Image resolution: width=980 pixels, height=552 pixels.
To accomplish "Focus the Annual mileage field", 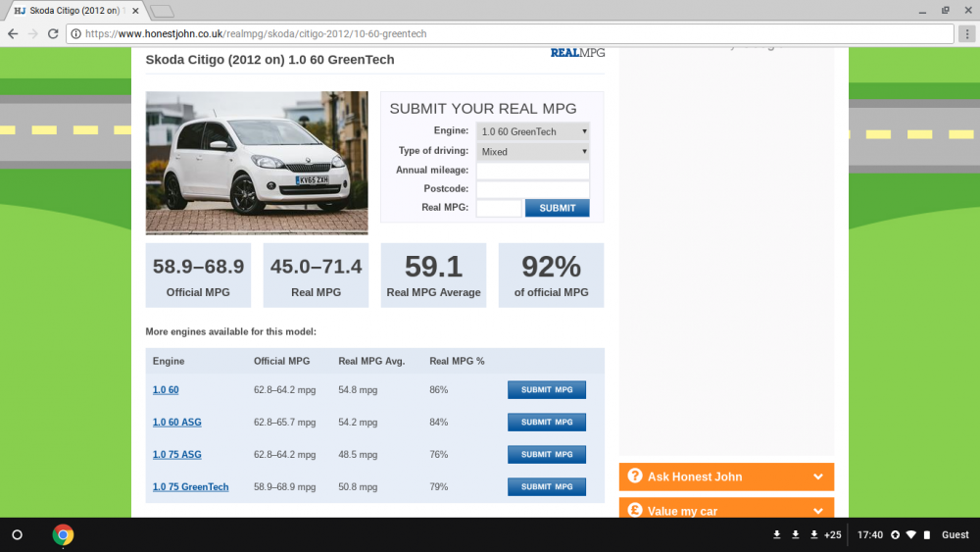I will point(532,170).
